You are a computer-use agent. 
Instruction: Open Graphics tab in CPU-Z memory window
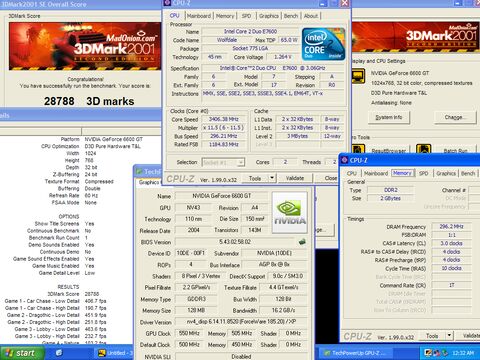tap(446, 173)
